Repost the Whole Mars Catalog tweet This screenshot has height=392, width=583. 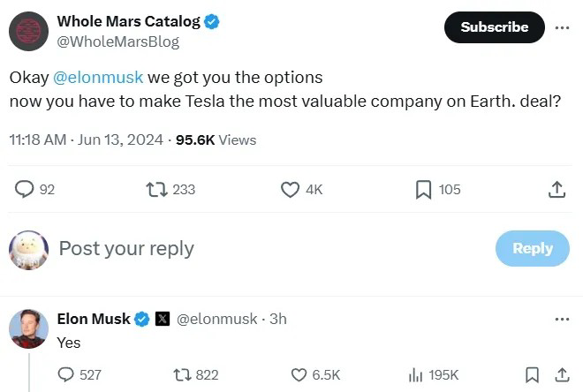(x=155, y=189)
